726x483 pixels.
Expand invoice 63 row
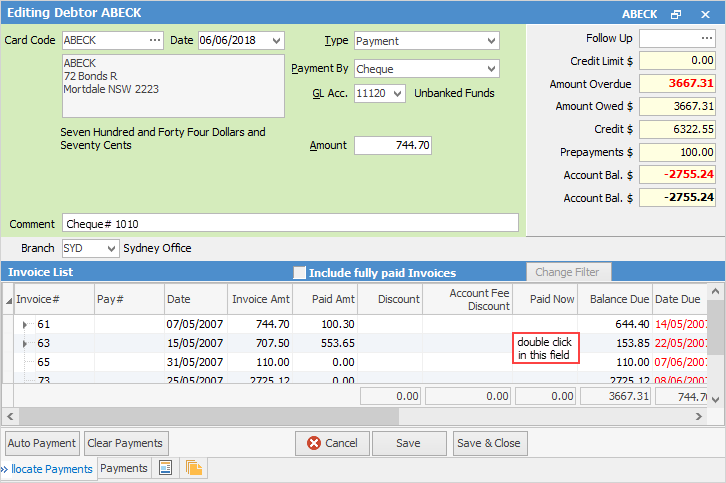[x=25, y=344]
